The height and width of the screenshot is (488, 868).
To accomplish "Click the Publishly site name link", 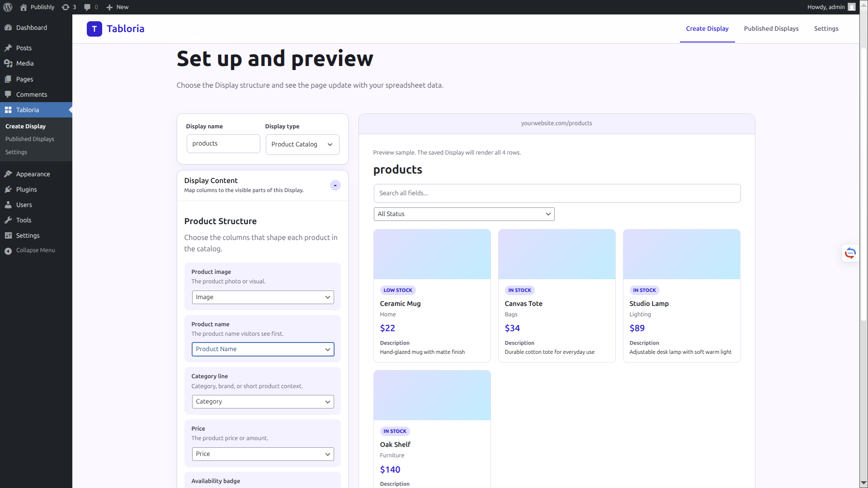I will click(x=42, y=7).
